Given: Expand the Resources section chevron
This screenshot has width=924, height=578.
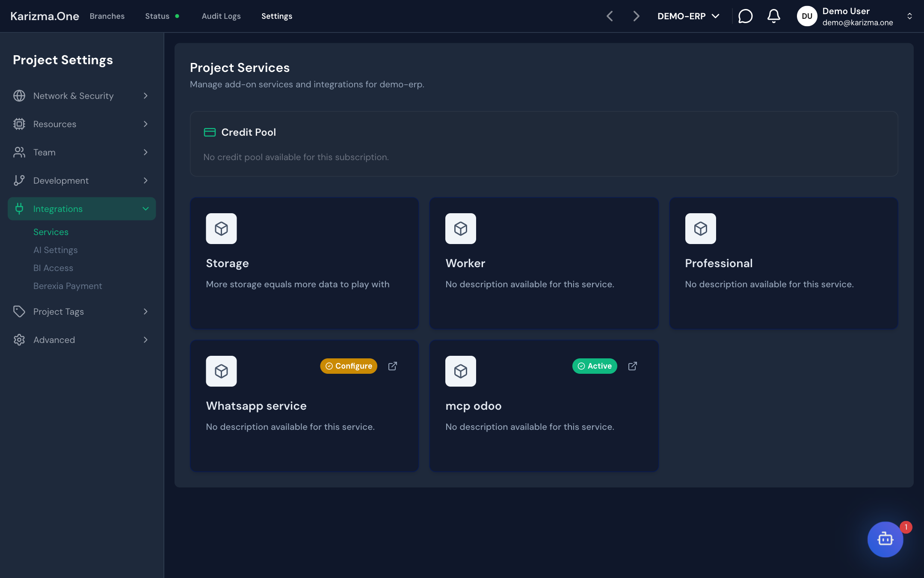Looking at the screenshot, I should (145, 124).
